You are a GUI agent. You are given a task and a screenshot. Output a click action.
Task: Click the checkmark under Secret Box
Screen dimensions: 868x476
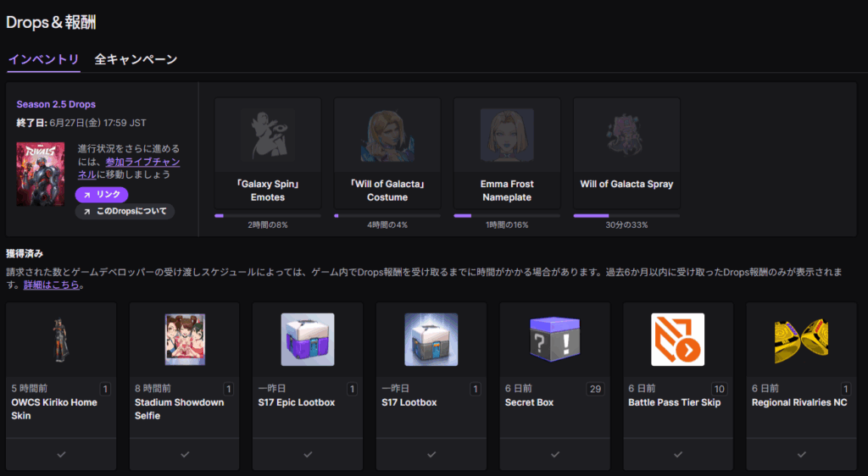pyautogui.click(x=554, y=455)
